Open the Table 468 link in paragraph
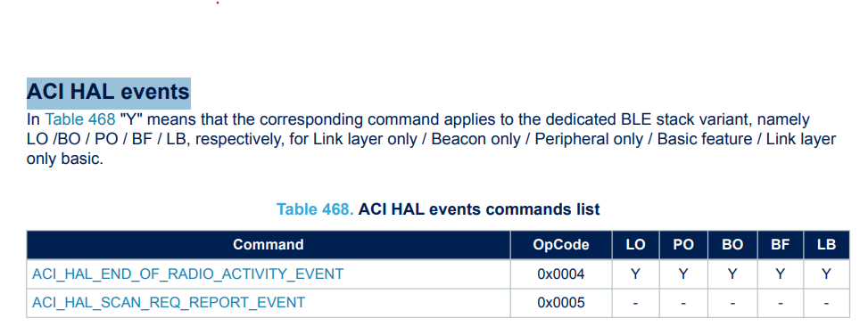Image resolution: width=868 pixels, height=335 pixels. [80, 119]
